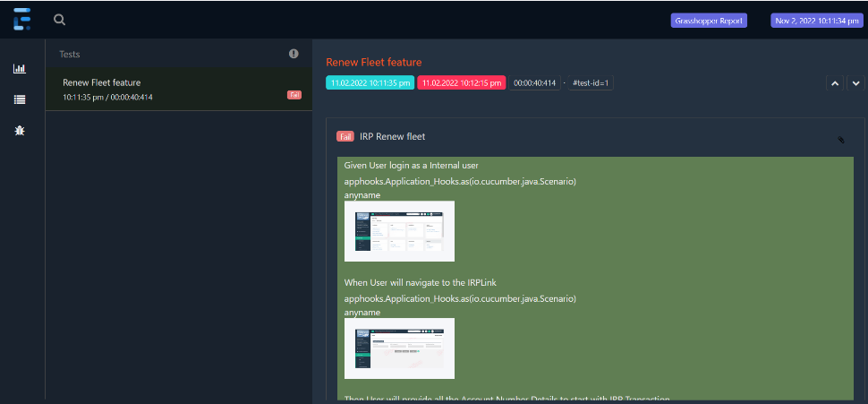Open the dashboard bar chart icon

[20, 69]
